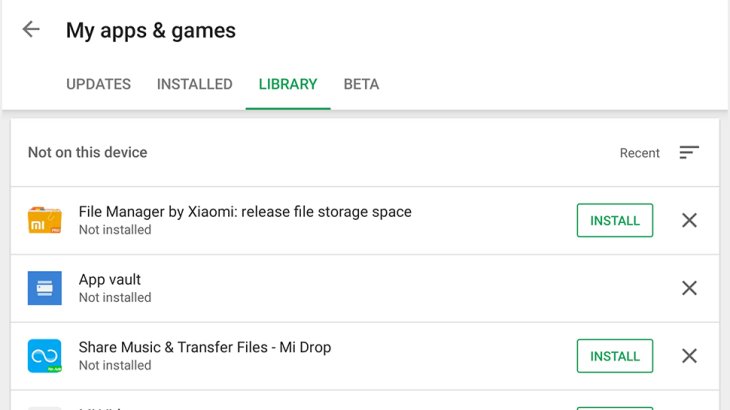Switch to the Updates tab
Image resolution: width=730 pixels, height=410 pixels.
[x=98, y=84]
